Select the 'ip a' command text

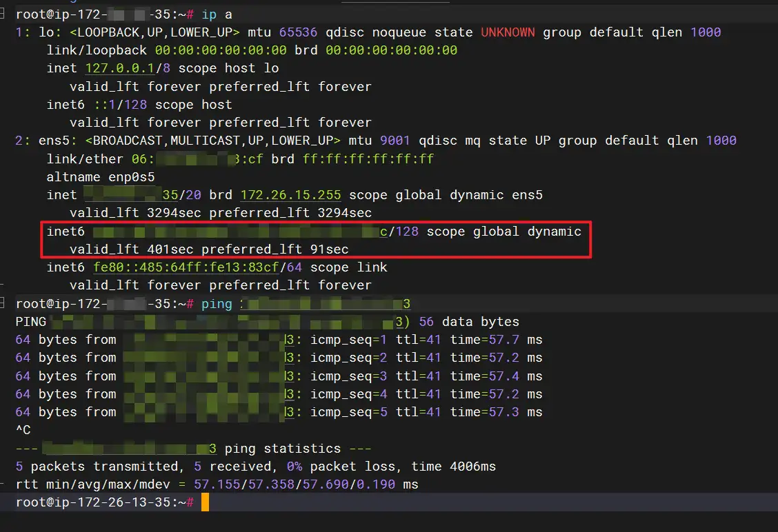click(217, 14)
